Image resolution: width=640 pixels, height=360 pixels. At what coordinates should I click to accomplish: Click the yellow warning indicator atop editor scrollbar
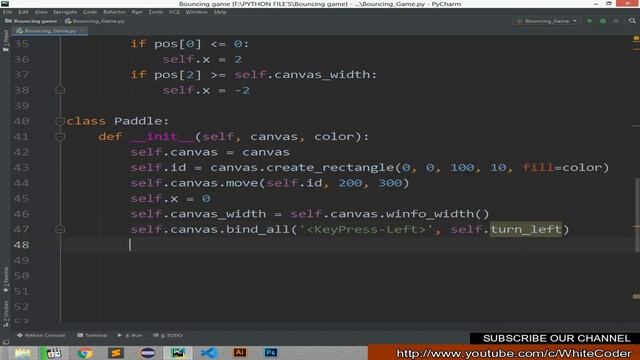[x=636, y=38]
